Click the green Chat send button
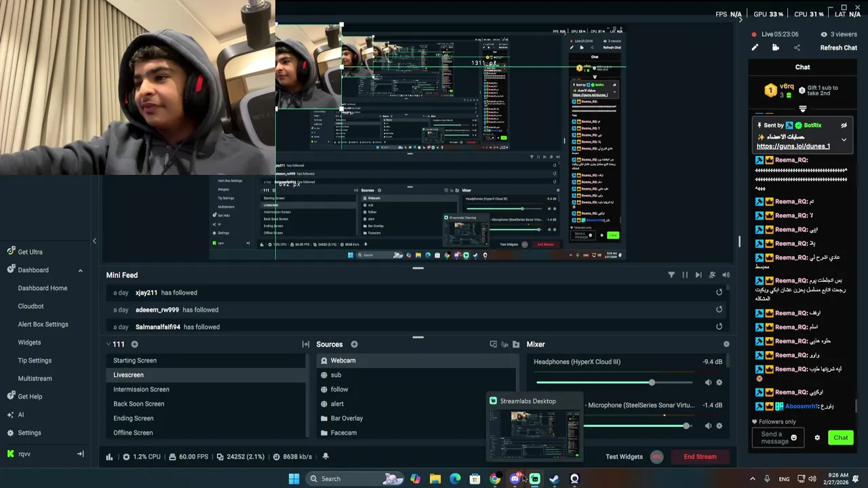868x488 pixels. (x=840, y=438)
